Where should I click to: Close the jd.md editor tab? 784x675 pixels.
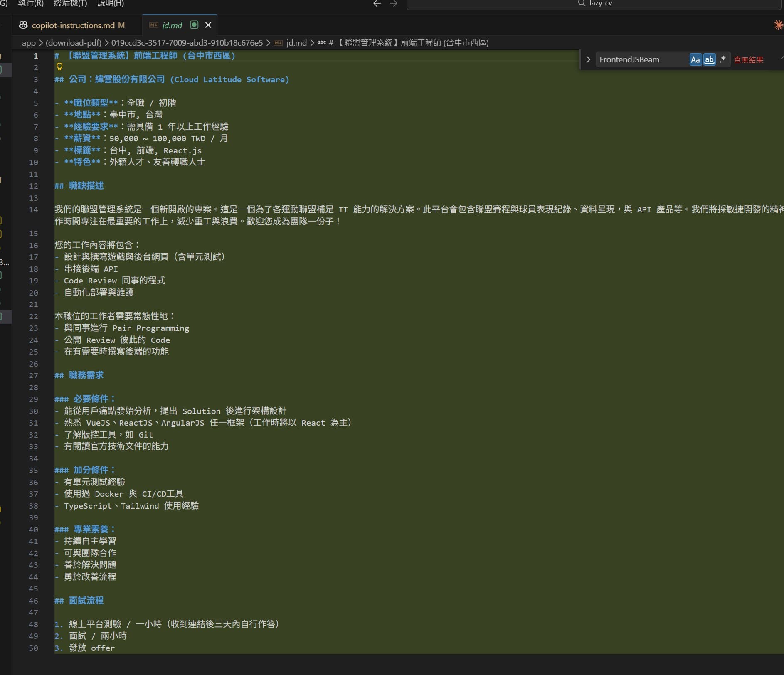pos(208,25)
